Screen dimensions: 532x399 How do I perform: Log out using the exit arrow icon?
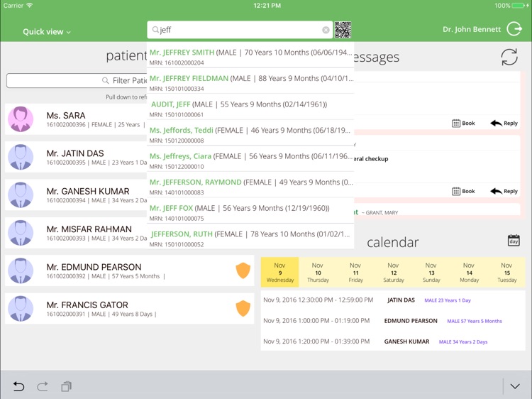point(514,29)
